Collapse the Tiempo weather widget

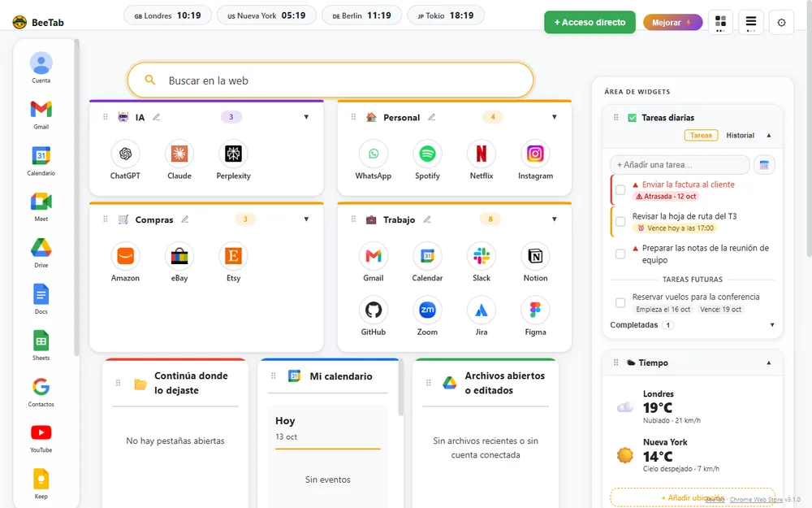768,363
